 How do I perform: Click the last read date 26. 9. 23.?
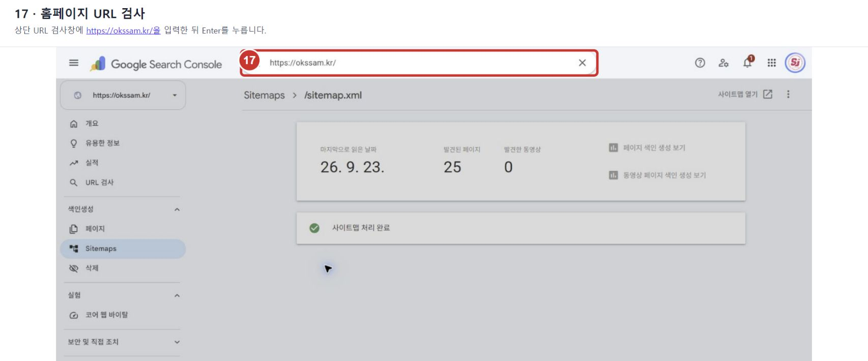pos(352,167)
